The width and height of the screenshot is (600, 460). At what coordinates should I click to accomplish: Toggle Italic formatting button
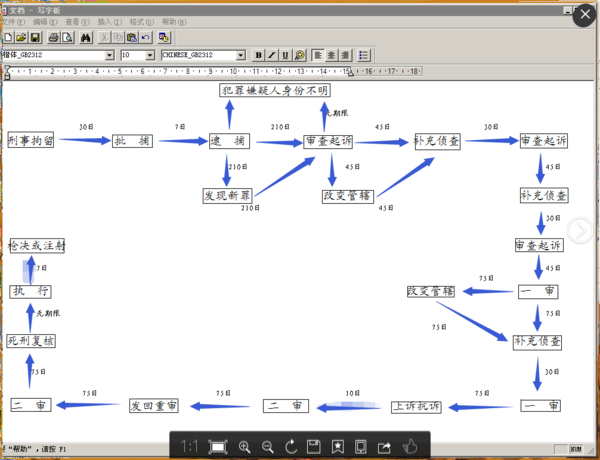[x=272, y=55]
